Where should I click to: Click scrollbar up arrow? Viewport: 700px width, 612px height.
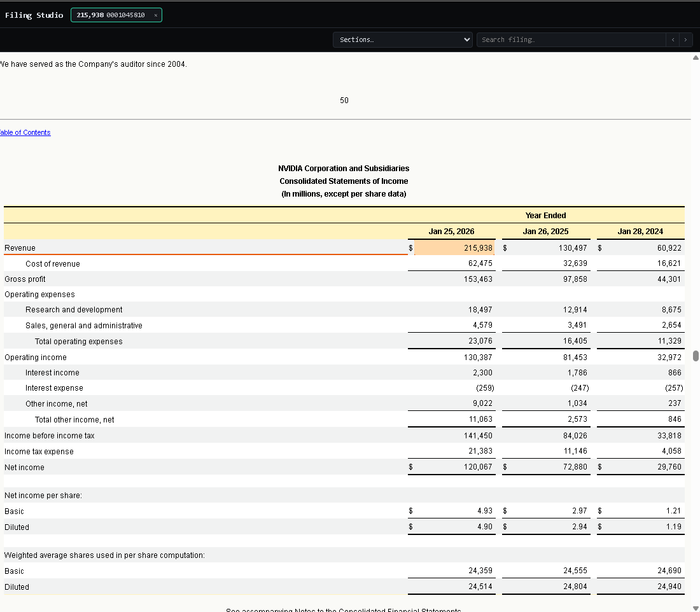coord(696,58)
